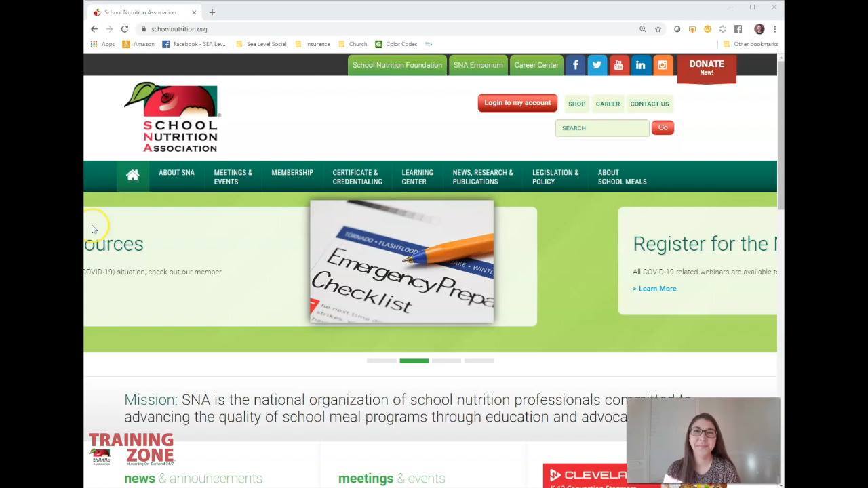Follow the Learn More link on webinar slide
Screen dimensions: 868x488
click(x=654, y=289)
